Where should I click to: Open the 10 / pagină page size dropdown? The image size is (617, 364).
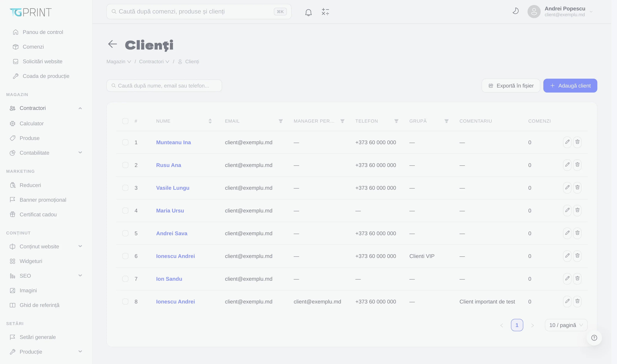tap(566, 325)
